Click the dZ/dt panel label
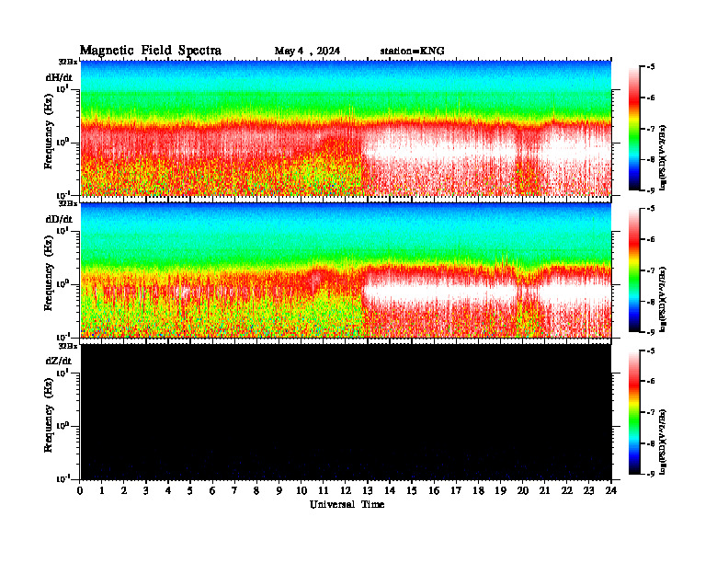Screen dimensions: 728x563 point(59,361)
